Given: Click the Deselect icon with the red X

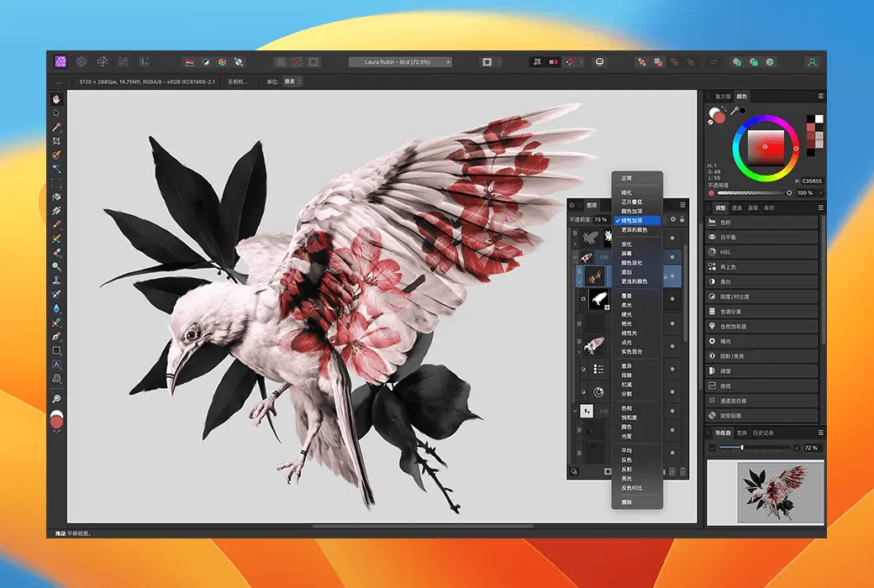Looking at the screenshot, I should coord(297,62).
